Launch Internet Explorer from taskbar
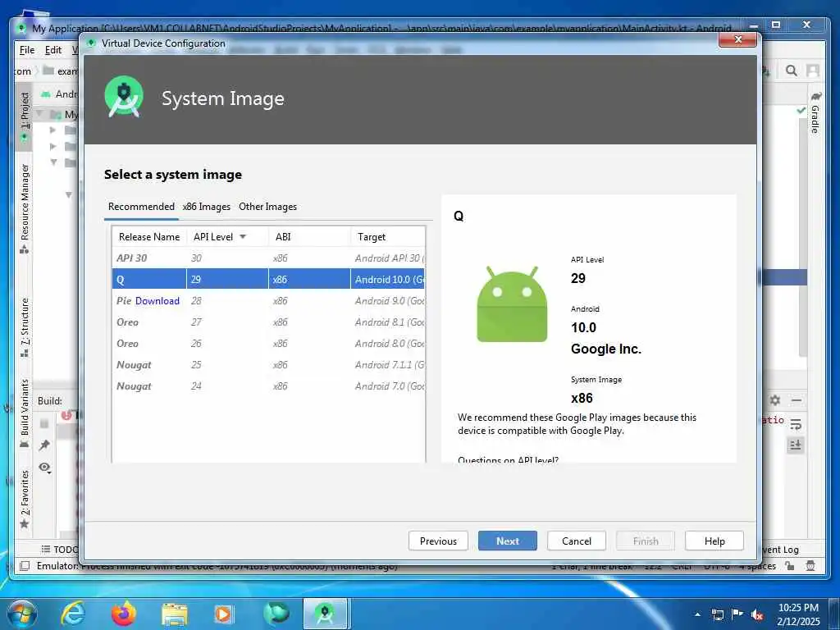This screenshot has width=840, height=630. pyautogui.click(x=73, y=614)
